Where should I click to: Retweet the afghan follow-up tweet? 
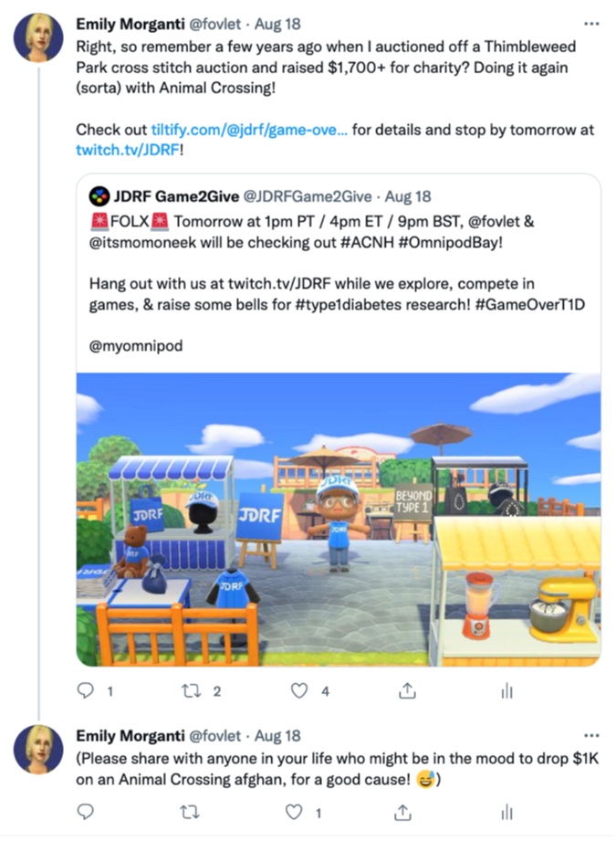(x=190, y=813)
